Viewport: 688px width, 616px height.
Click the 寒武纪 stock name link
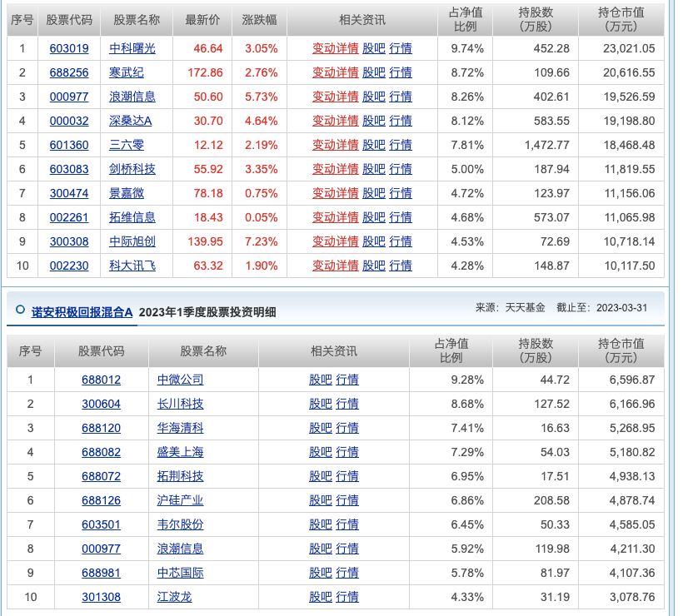127,72
